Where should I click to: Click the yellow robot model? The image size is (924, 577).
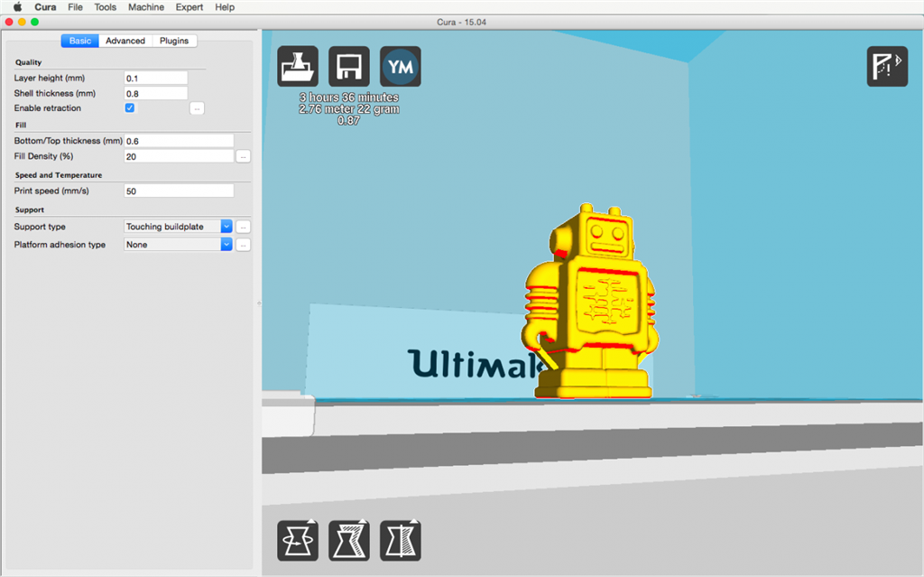[592, 303]
